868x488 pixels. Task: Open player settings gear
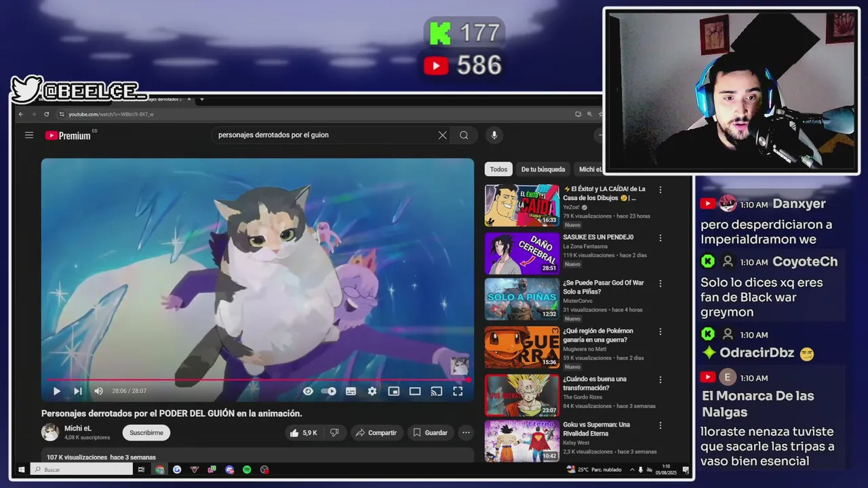[372, 391]
